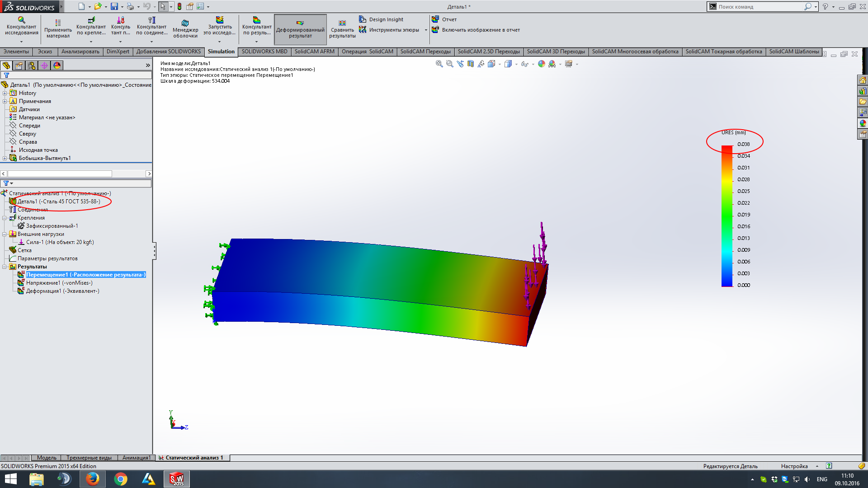Select the Сила-1 20 kgf load item

60,242
